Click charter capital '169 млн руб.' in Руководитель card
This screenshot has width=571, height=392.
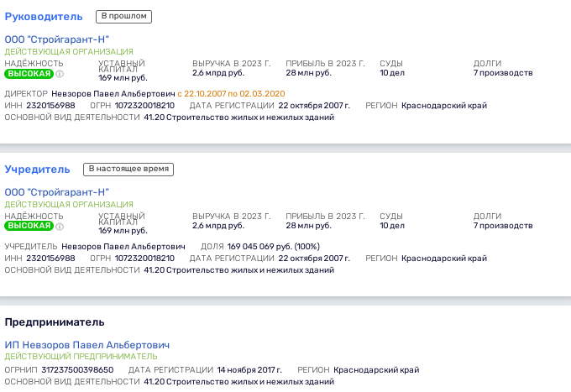pyautogui.click(x=123, y=78)
